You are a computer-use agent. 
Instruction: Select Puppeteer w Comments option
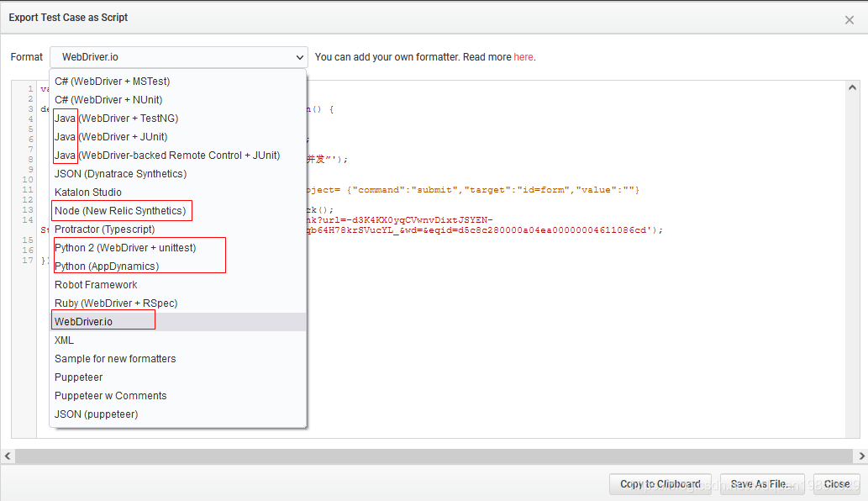[x=177, y=396]
